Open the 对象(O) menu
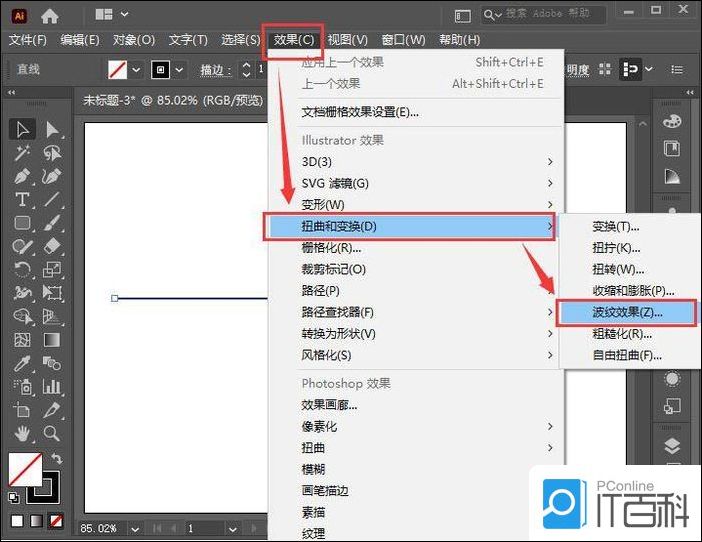The height and width of the screenshot is (542, 702). click(x=133, y=40)
